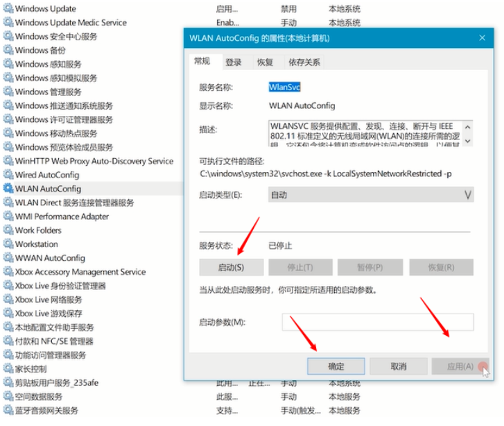Select the WLAN AutoConfig service gear icon
The width and height of the screenshot is (504, 426).
coord(8,189)
